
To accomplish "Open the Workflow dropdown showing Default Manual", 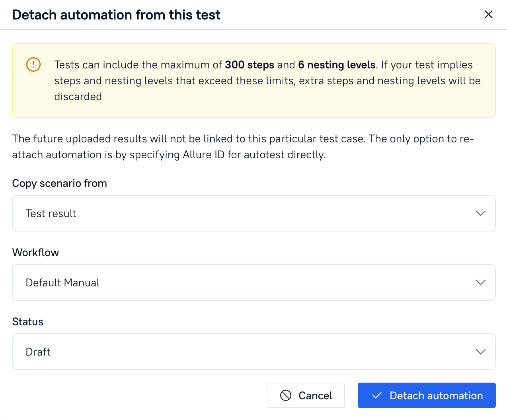I will click(x=253, y=282).
